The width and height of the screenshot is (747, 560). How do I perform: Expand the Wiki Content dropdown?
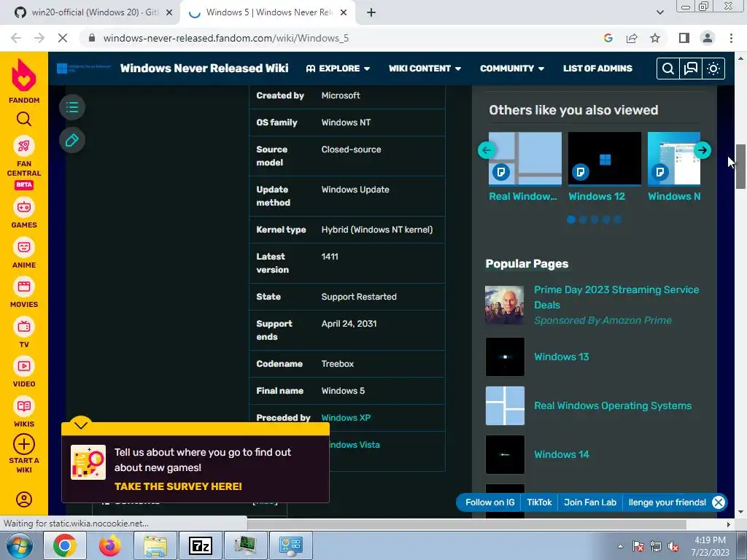pos(425,69)
